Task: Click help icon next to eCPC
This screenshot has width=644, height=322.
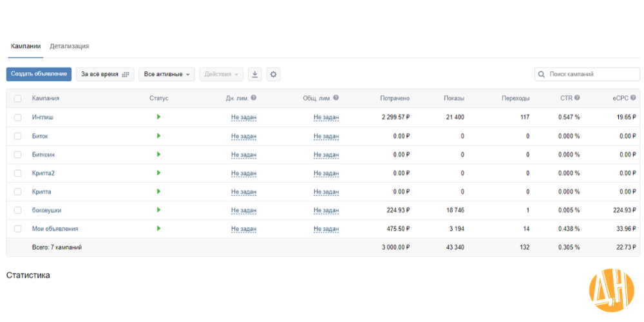Action: (633, 98)
